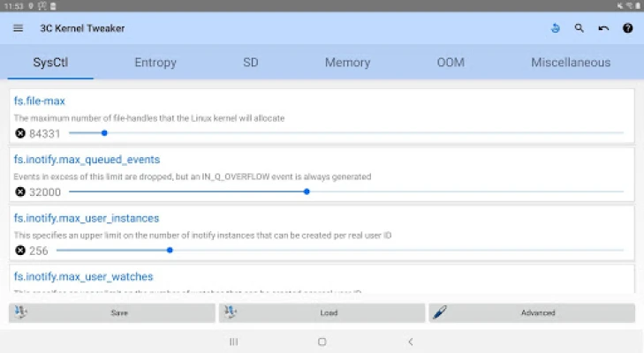Reset fs.file-max value with X icon
This screenshot has height=353, width=644.
[20, 133]
